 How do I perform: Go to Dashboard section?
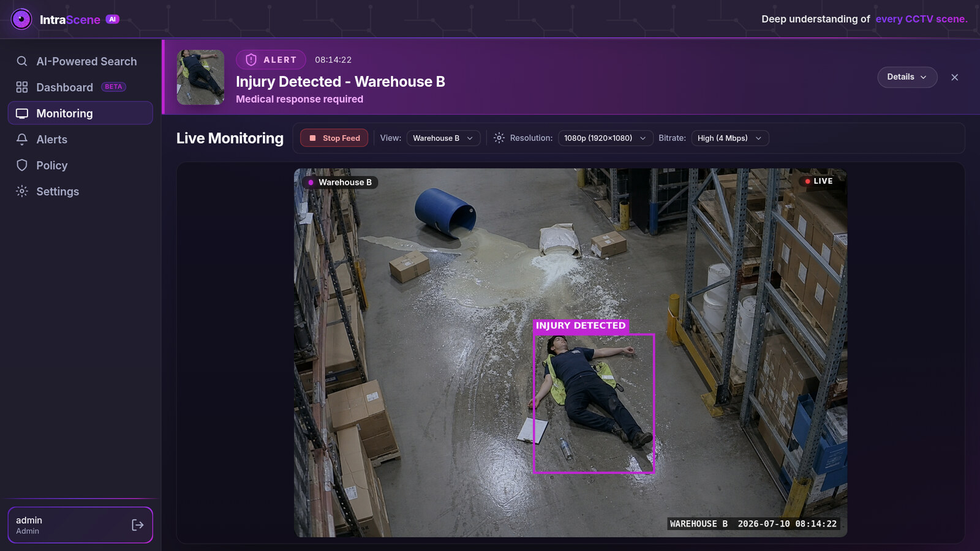pos(80,87)
